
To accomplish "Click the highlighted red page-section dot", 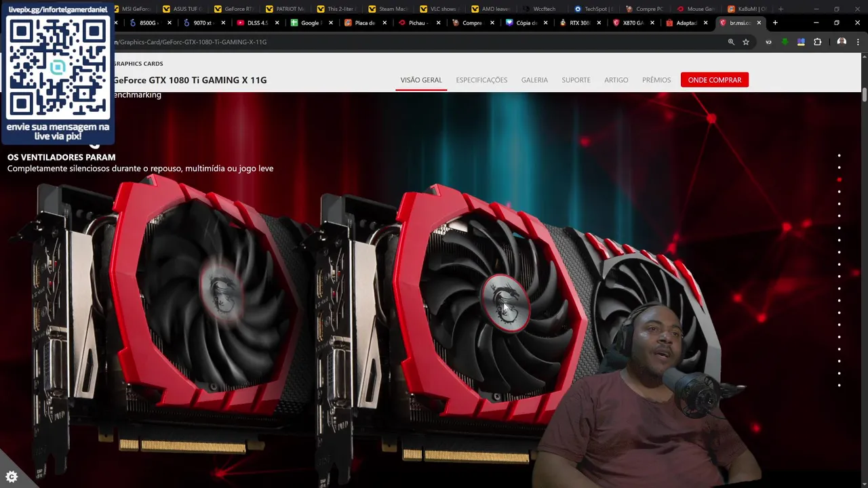I will coord(839,180).
